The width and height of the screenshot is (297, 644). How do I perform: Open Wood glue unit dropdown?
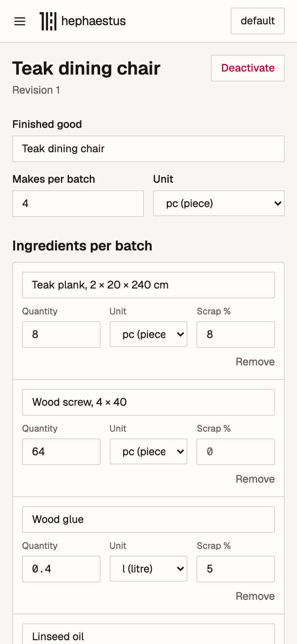pyautogui.click(x=148, y=569)
